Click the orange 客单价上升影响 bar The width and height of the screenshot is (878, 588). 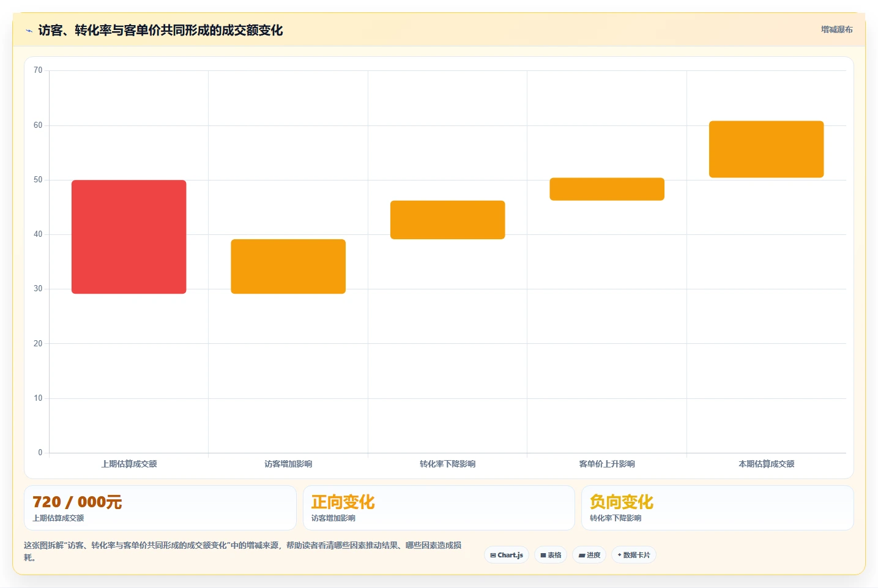[x=607, y=189]
